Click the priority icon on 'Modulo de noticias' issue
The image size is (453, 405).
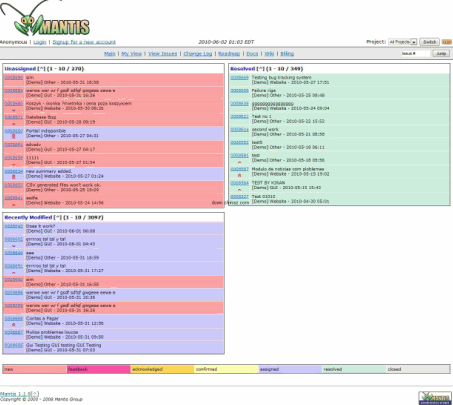click(x=239, y=175)
